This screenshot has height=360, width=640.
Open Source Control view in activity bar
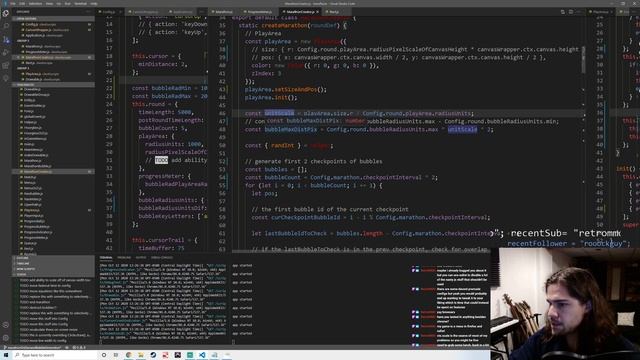6,40
